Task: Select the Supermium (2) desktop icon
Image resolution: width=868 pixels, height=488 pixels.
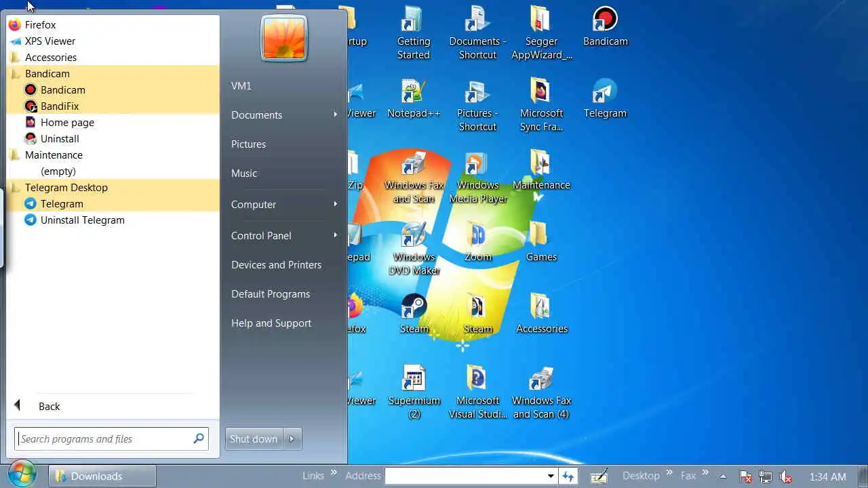Action: pos(414,392)
